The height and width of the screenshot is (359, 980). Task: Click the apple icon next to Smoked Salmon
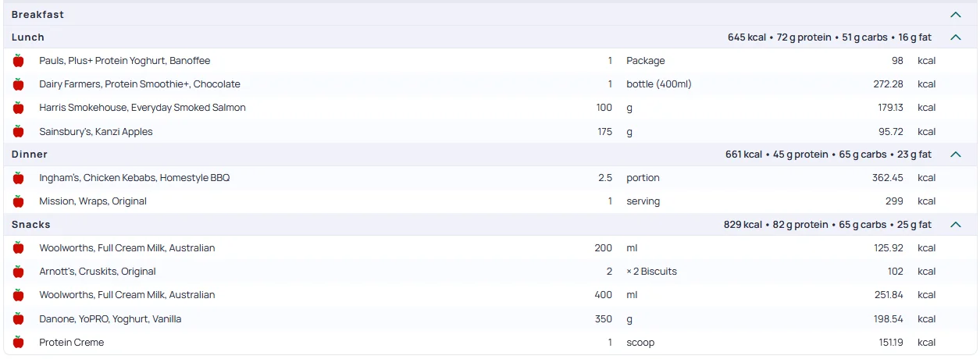pyautogui.click(x=19, y=108)
